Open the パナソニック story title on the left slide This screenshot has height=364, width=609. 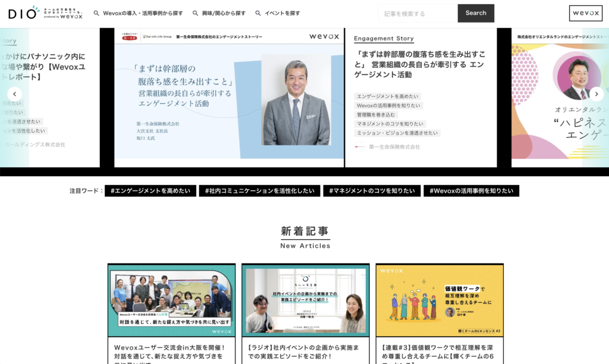[43, 67]
